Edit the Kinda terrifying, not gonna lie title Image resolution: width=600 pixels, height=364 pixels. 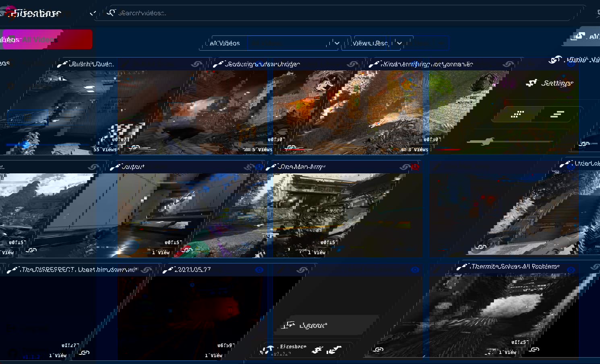427,64
